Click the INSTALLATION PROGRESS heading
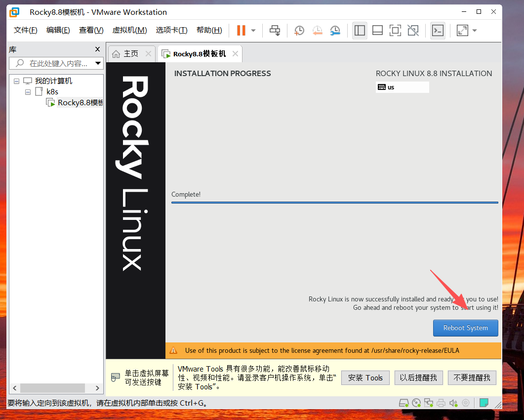This screenshot has height=420, width=524. [223, 74]
